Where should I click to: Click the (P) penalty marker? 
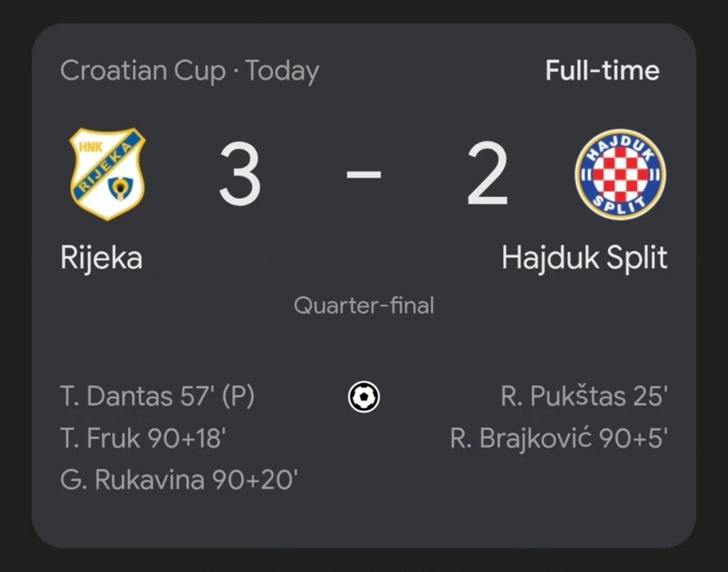237,396
